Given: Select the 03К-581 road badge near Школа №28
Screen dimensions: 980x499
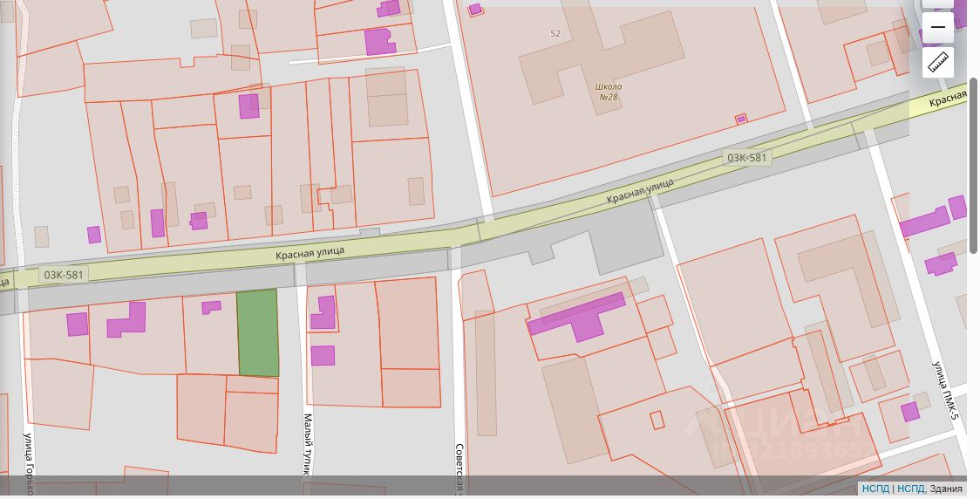Looking at the screenshot, I should (x=746, y=158).
